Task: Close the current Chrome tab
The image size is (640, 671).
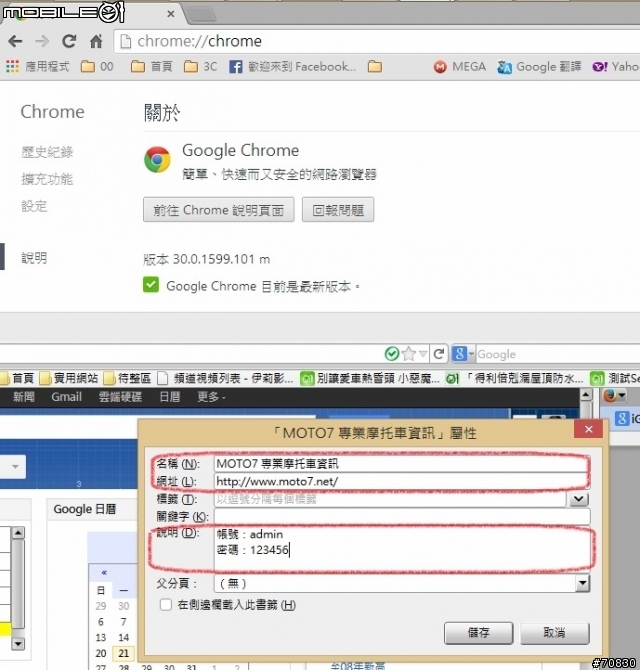Action: click(171, 14)
